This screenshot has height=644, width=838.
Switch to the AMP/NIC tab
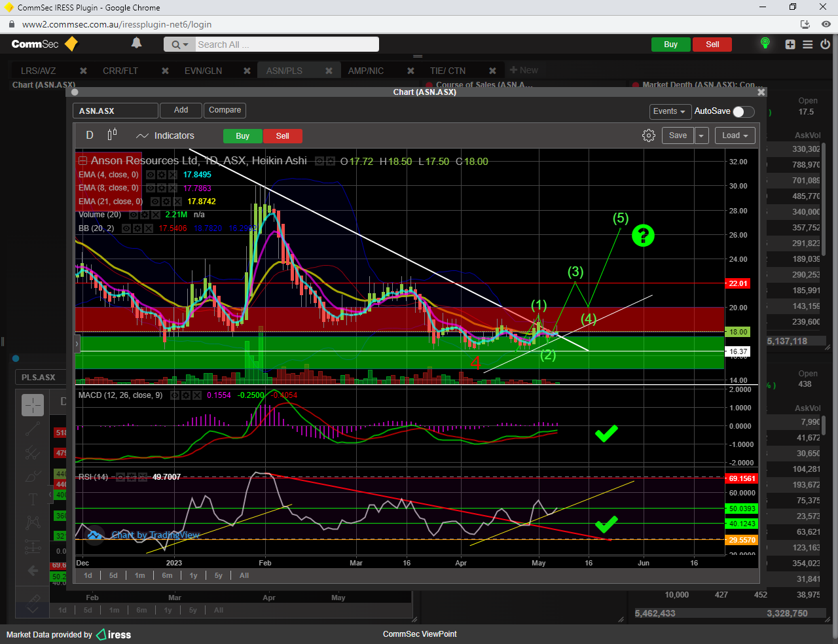coord(365,71)
